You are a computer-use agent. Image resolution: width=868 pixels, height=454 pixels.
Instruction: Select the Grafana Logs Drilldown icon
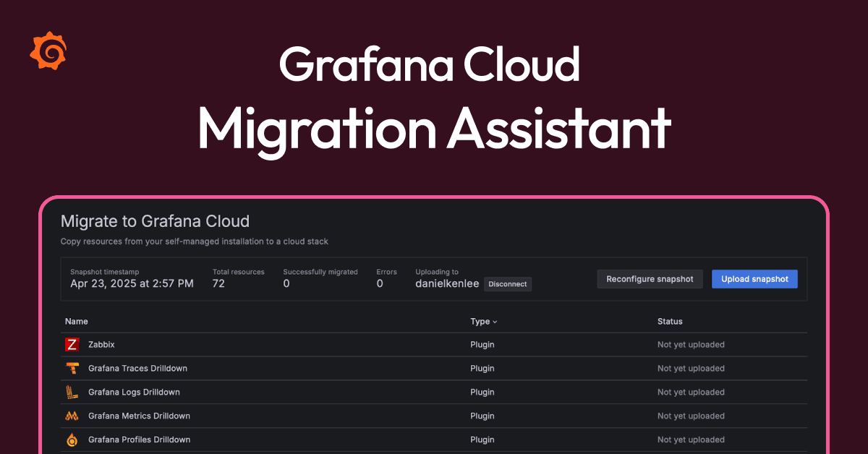(x=72, y=392)
